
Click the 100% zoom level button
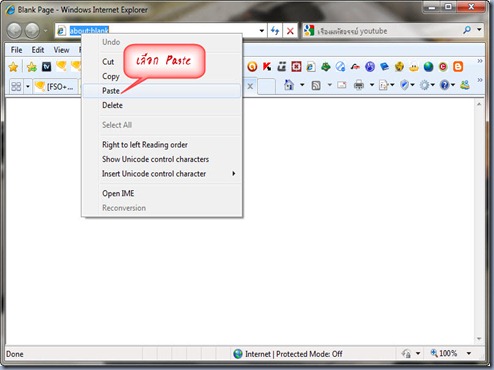(444, 353)
